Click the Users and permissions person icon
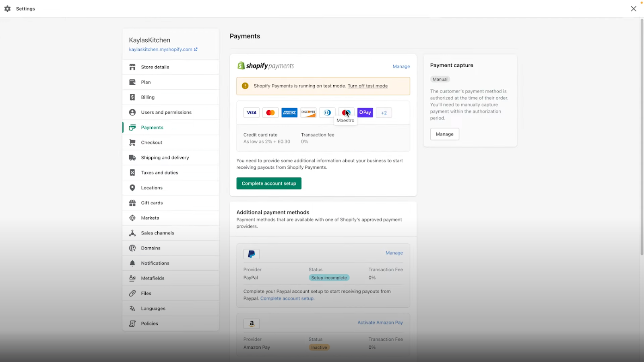 pyautogui.click(x=132, y=112)
